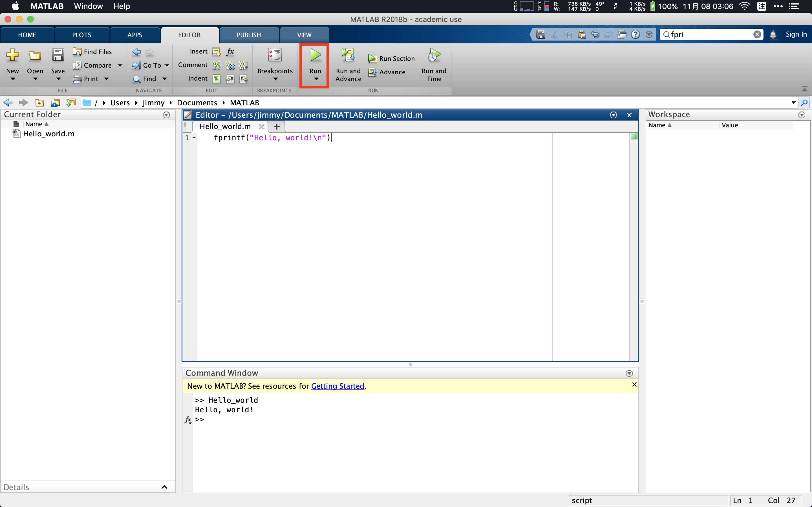
Task: Click the Run and Time icon
Action: coord(434,55)
